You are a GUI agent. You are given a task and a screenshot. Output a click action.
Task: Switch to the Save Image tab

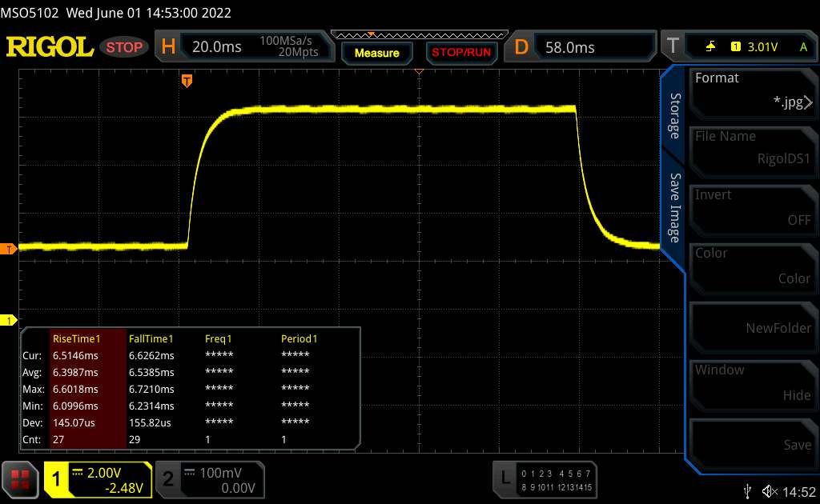pos(675,208)
